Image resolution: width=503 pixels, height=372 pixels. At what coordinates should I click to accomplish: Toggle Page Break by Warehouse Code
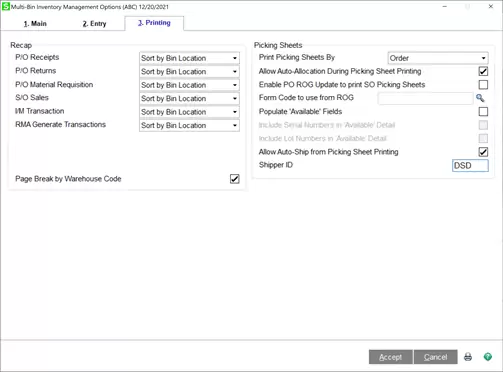(235, 179)
